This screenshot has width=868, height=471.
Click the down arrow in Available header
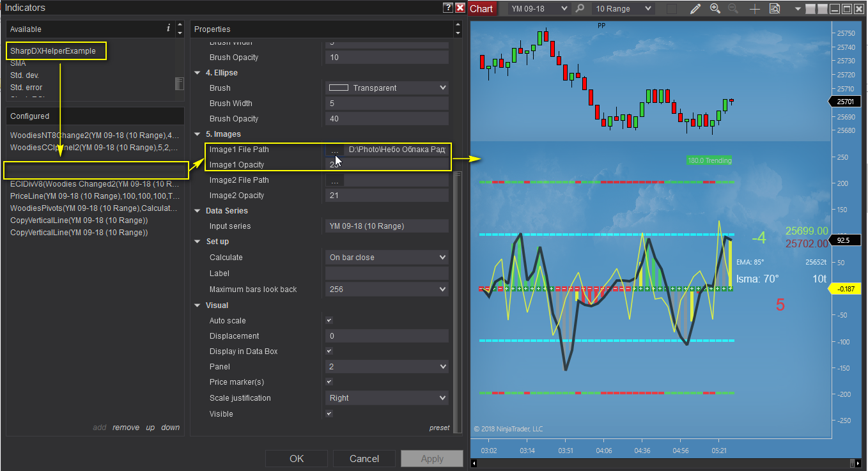pos(180,33)
